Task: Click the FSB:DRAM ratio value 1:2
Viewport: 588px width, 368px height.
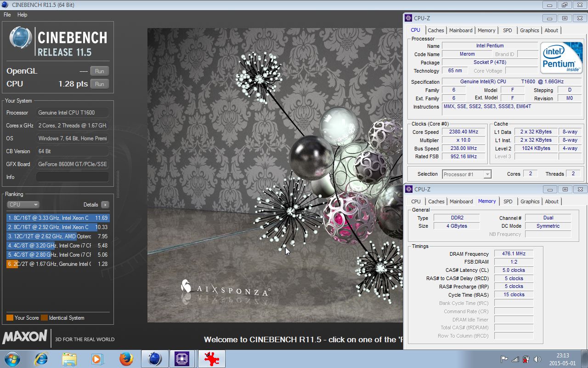Action: pos(514,262)
